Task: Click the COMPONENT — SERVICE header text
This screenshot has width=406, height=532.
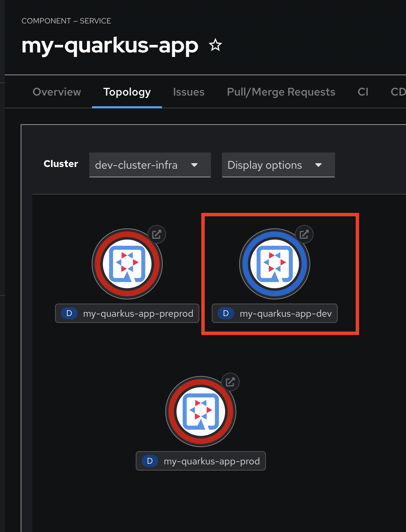Action: 66,21
